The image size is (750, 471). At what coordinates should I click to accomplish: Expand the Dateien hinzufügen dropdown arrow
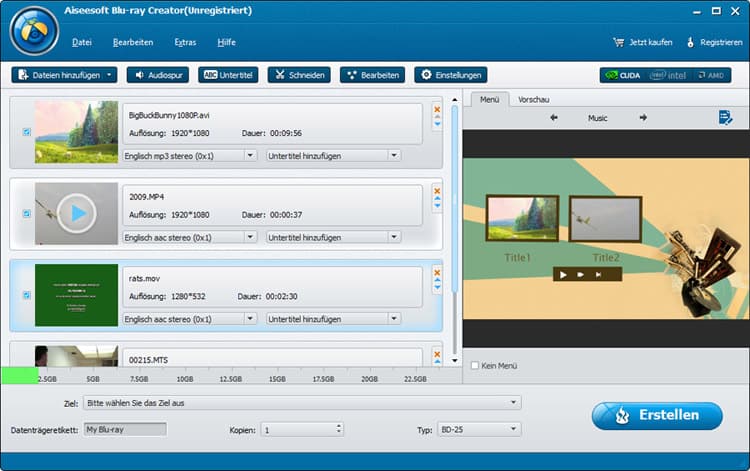110,75
